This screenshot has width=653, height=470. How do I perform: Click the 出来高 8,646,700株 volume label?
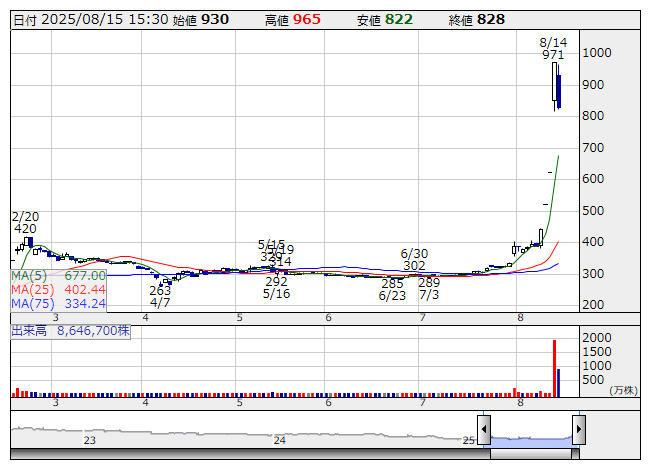[70, 331]
